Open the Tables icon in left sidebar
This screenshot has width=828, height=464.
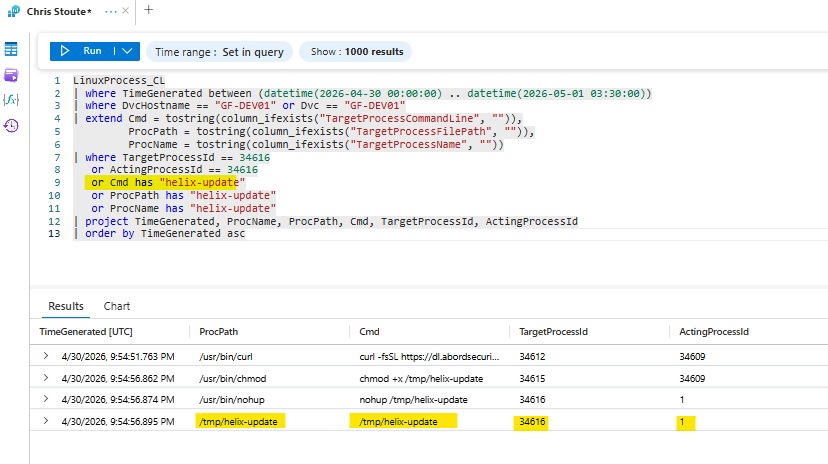[x=11, y=50]
